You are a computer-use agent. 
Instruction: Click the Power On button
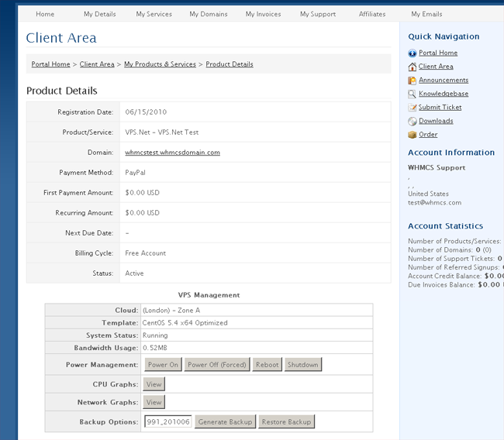tap(163, 365)
